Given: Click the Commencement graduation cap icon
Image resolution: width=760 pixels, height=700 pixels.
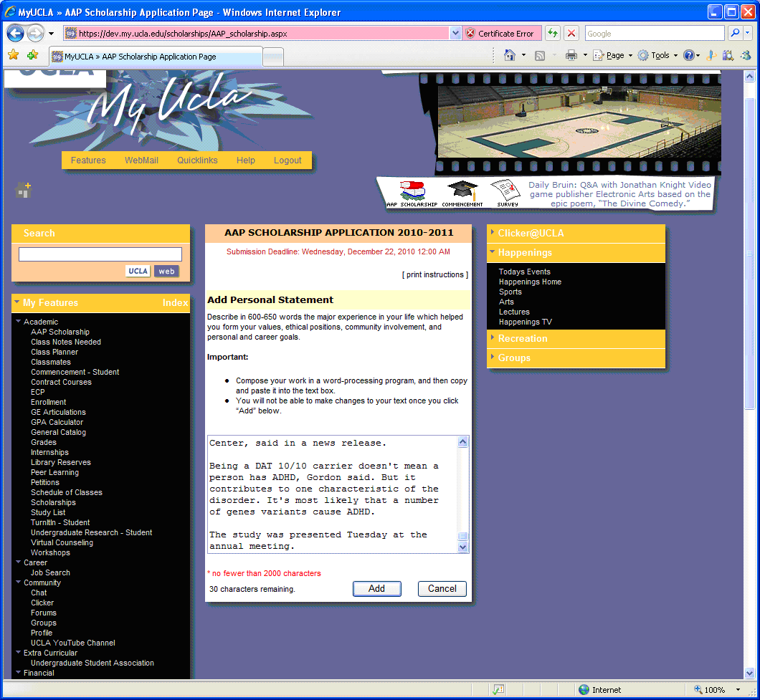Looking at the screenshot, I should [462, 191].
